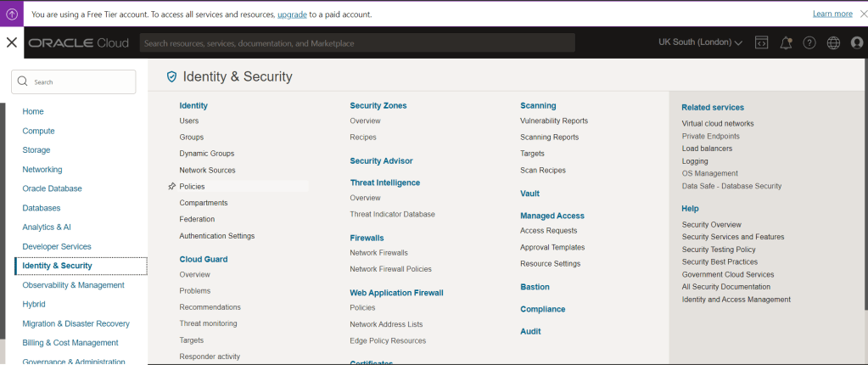Viewport: 868px width, 365px height.
Task: Click the top resources search bar
Action: (356, 42)
